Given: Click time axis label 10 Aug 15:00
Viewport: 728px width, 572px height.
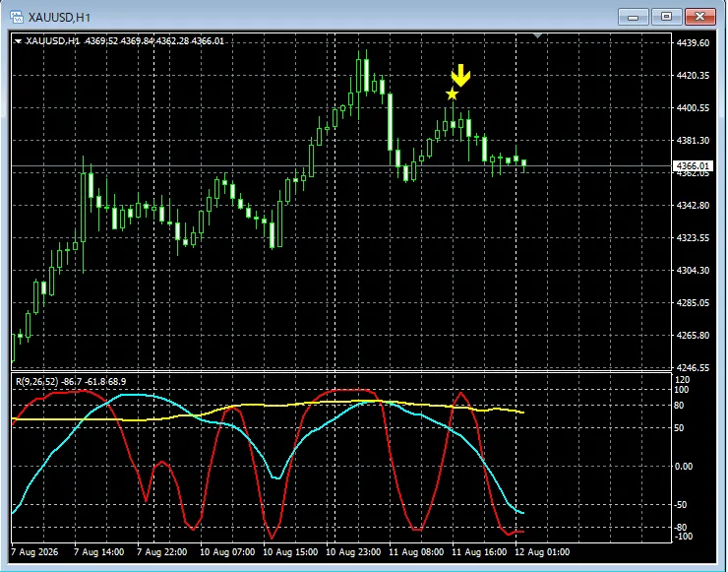Looking at the screenshot, I should 290,552.
